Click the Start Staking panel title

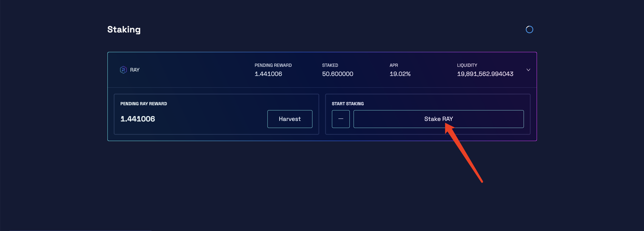click(x=348, y=104)
